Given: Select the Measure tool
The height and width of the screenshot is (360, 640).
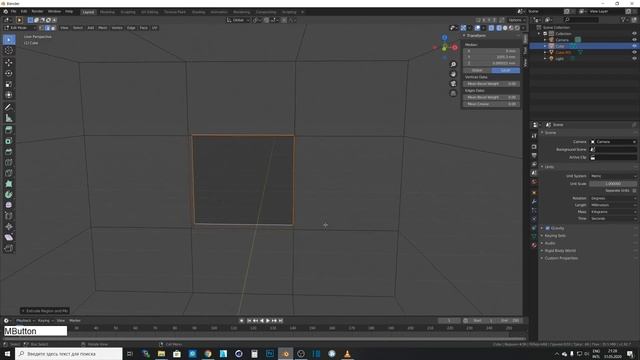Looking at the screenshot, I should 9,118.
